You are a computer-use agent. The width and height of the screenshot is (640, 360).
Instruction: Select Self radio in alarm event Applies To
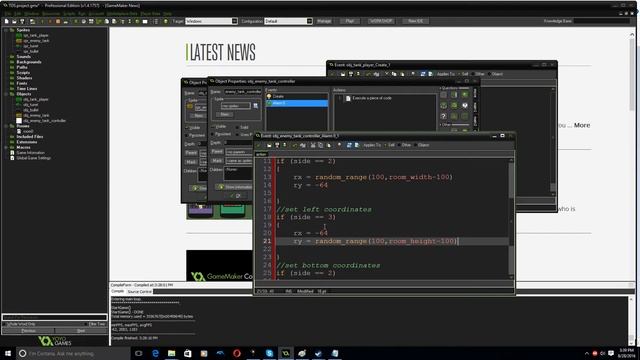[x=386, y=145]
